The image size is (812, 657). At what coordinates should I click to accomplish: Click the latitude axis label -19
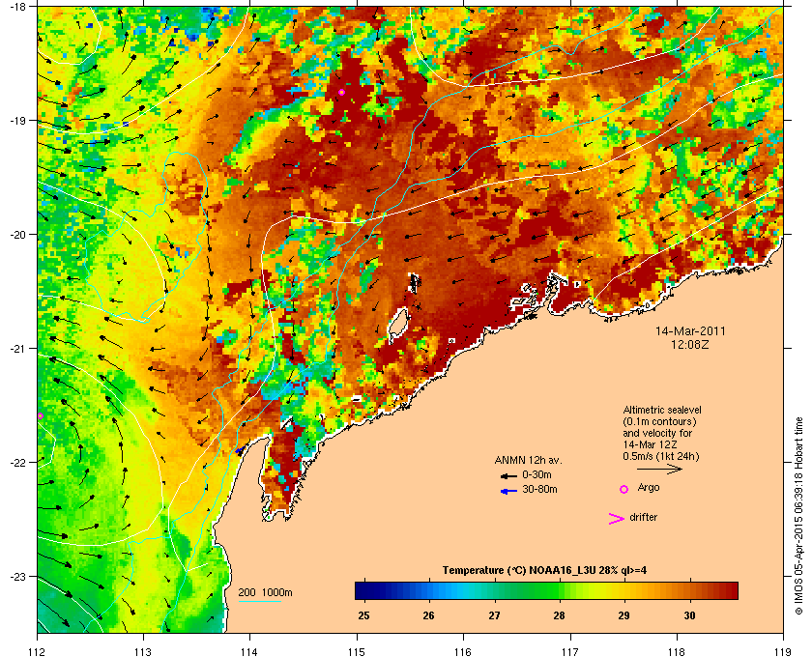pos(18,120)
